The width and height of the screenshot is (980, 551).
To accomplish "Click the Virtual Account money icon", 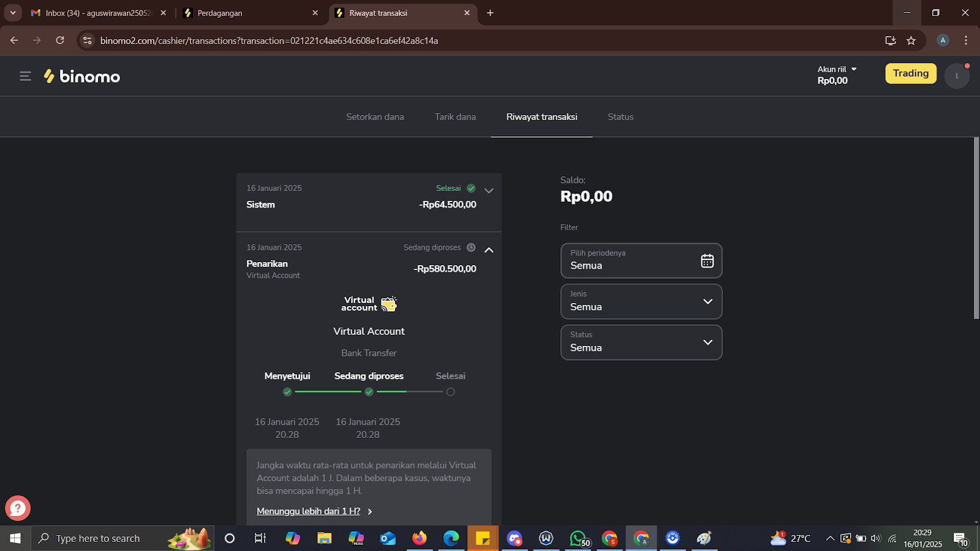I will point(388,302).
